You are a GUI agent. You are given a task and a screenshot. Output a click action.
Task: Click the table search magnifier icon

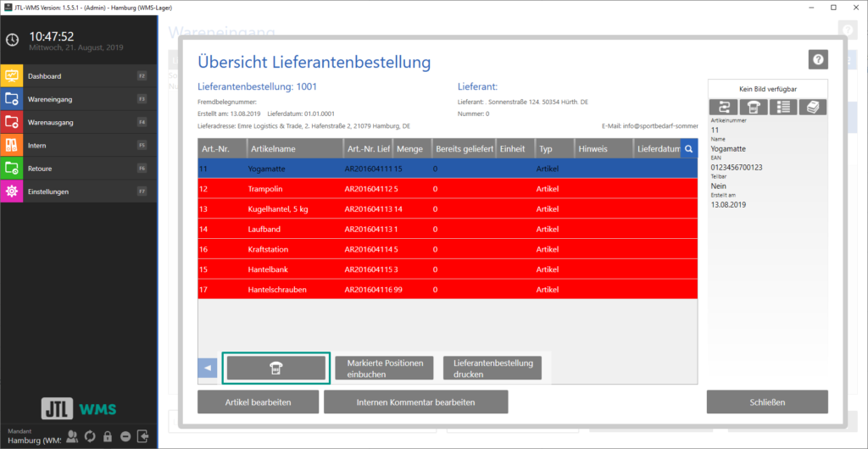689,148
